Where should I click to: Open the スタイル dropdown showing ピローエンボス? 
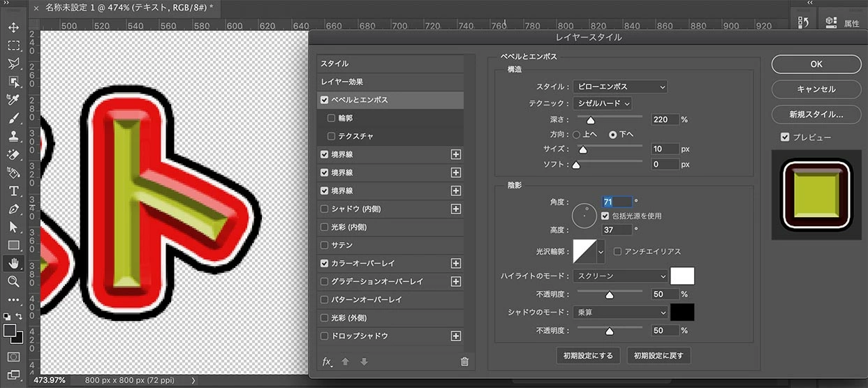pos(620,87)
